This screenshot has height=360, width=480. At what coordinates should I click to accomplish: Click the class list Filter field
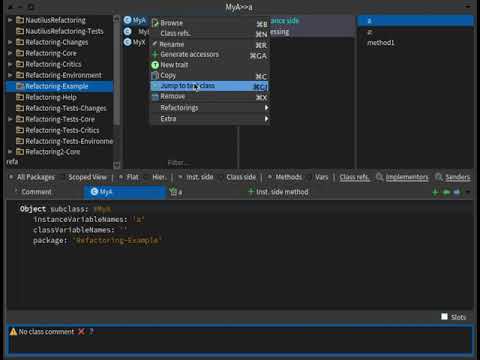tap(180, 163)
